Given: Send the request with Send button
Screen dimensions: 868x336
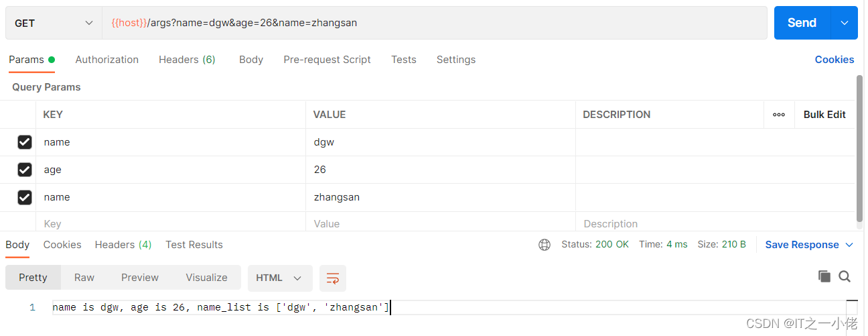Looking at the screenshot, I should [802, 23].
